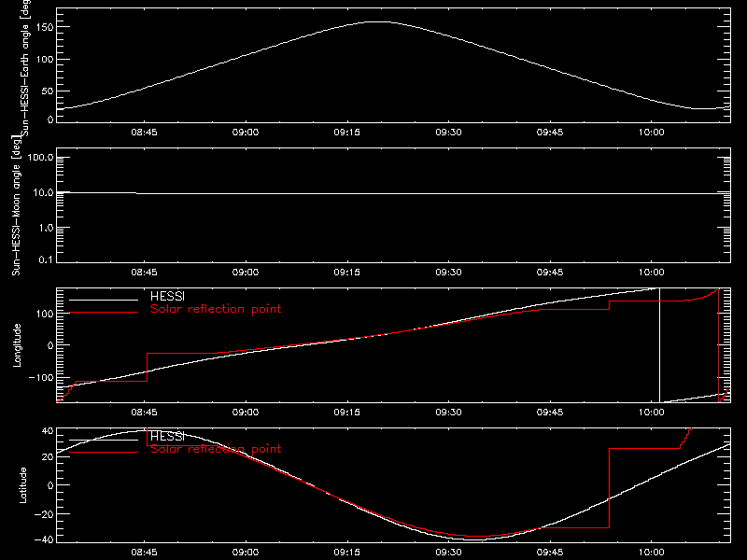Click 09:00 time label under Latitude plot

246,553
